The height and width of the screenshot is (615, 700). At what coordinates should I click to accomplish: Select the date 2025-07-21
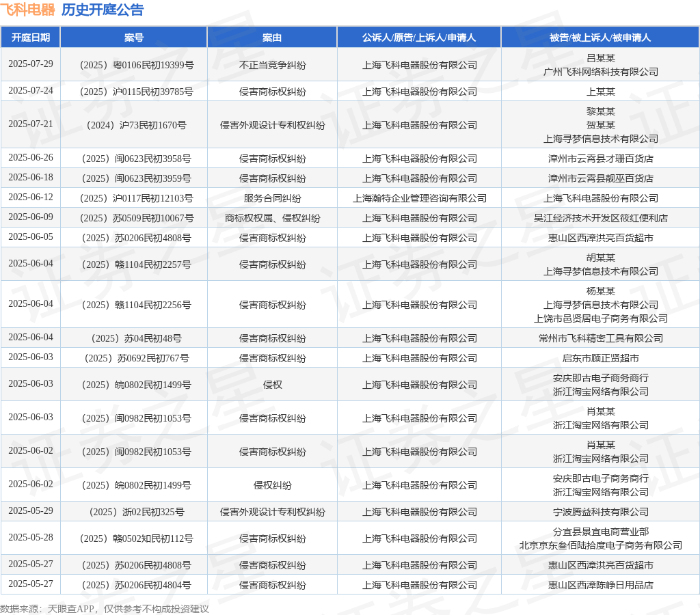pyautogui.click(x=30, y=124)
